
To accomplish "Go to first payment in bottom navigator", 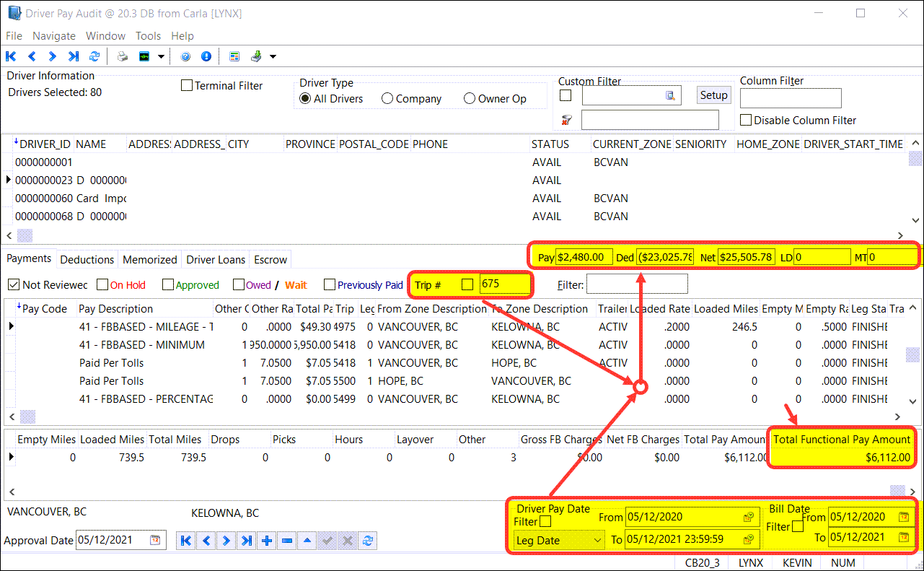I will [185, 540].
